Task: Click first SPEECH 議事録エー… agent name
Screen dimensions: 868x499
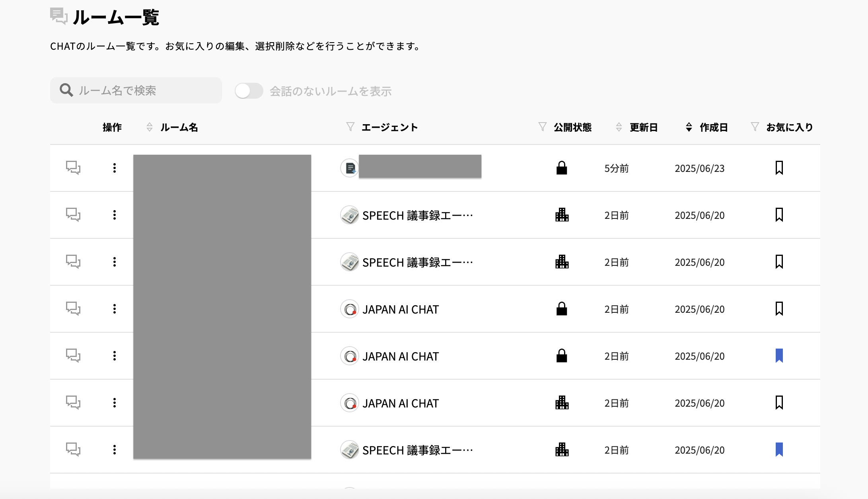Action: click(417, 215)
